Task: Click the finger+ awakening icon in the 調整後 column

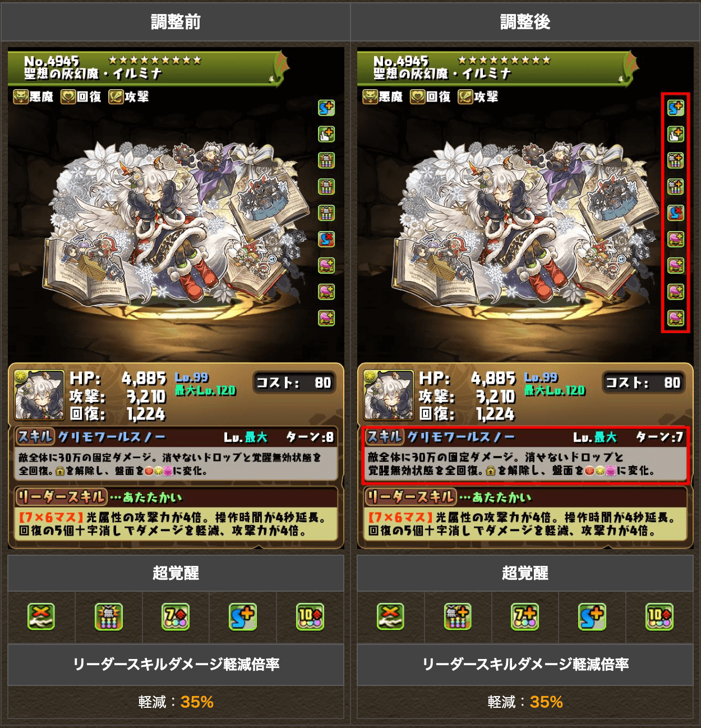Action: coord(676,134)
